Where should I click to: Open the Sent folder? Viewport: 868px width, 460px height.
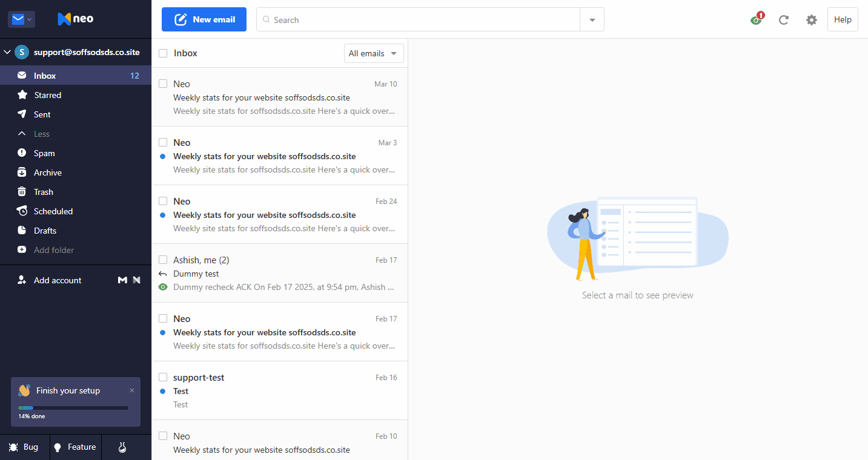75,114
